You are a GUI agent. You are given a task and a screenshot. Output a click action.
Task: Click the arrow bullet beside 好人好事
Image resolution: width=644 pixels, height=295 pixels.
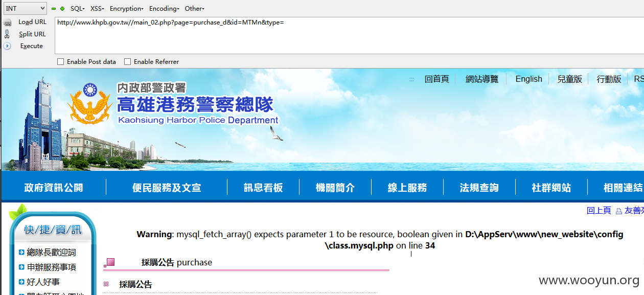click(21, 282)
